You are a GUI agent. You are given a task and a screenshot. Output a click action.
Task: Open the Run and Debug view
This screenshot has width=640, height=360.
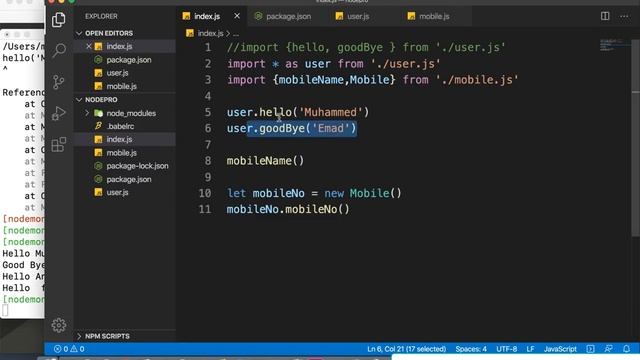(59, 113)
